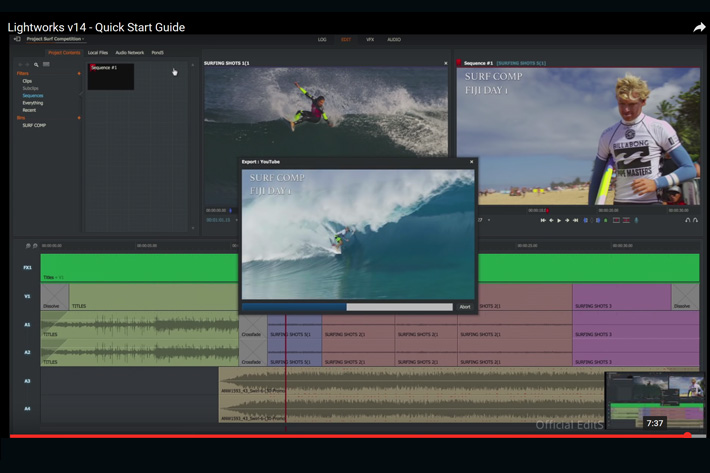Toggle the FX1 track header
This screenshot has height=473, width=710.
coord(27,268)
